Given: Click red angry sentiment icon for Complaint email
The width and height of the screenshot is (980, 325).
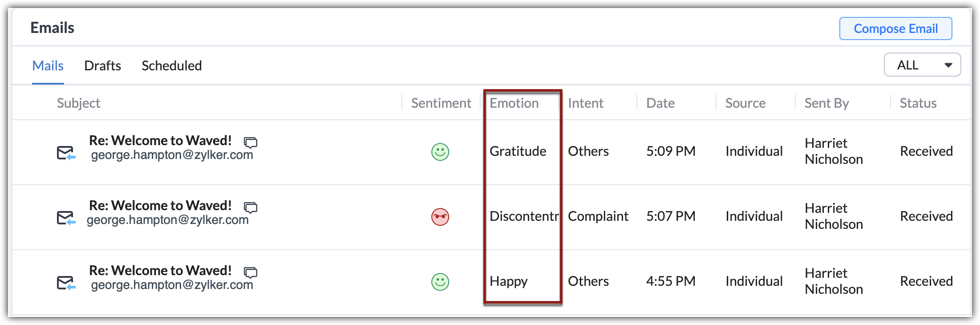Looking at the screenshot, I should (x=440, y=217).
